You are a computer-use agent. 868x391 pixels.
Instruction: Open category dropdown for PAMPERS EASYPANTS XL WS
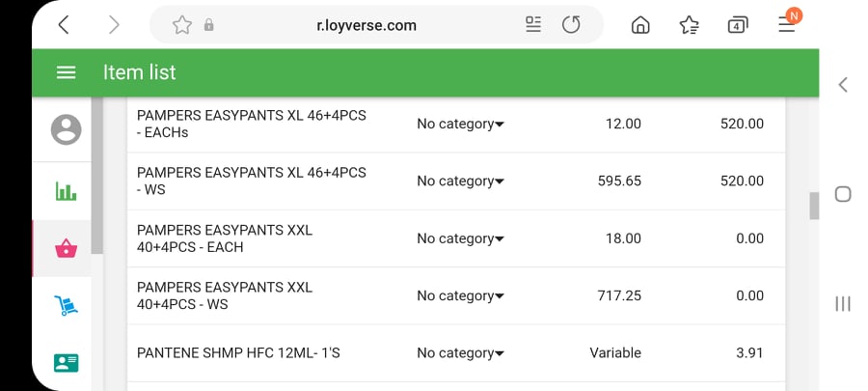tap(460, 182)
